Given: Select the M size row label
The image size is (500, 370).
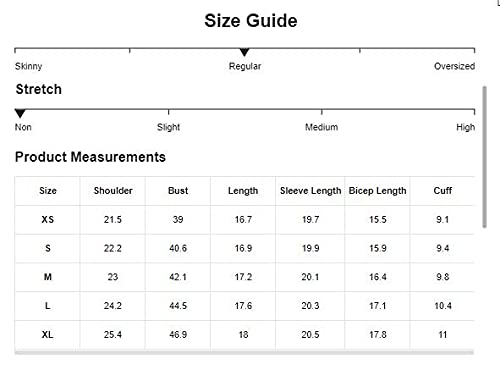Looking at the screenshot, I should pos(48,277).
